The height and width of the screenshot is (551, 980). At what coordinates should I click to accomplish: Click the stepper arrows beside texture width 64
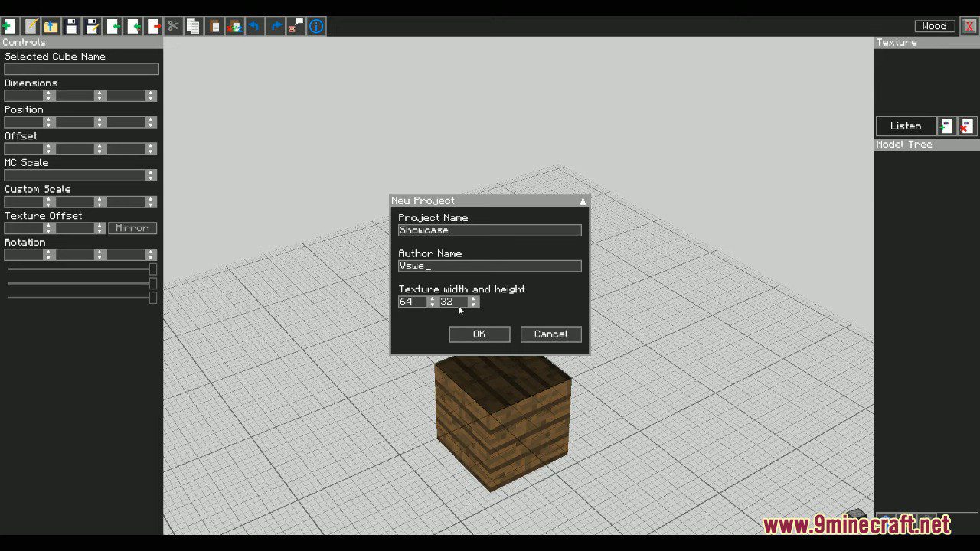point(433,302)
